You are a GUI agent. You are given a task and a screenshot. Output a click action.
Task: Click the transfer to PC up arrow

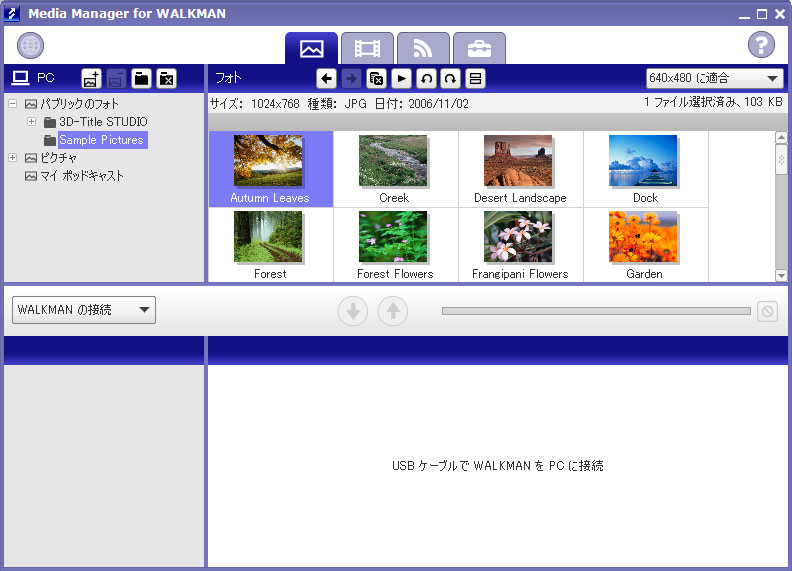(393, 311)
